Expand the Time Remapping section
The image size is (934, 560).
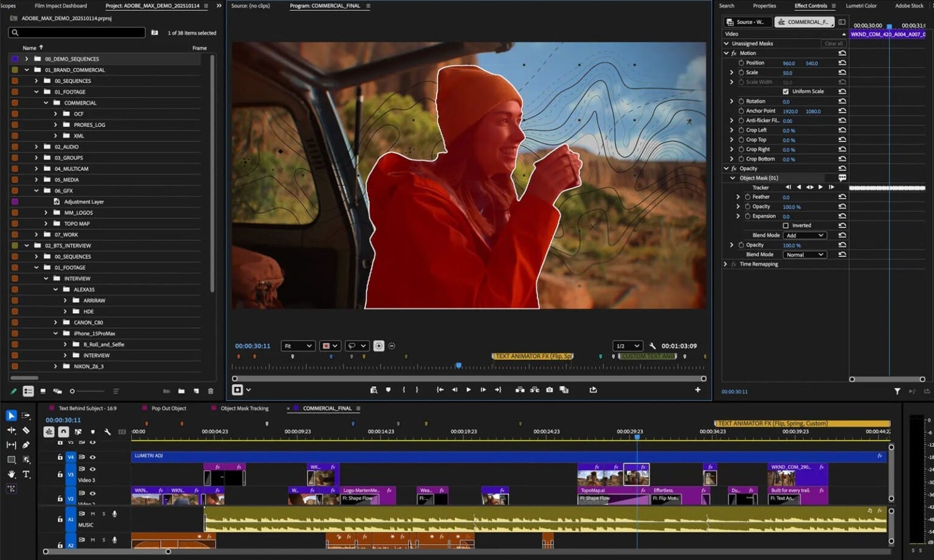click(725, 264)
